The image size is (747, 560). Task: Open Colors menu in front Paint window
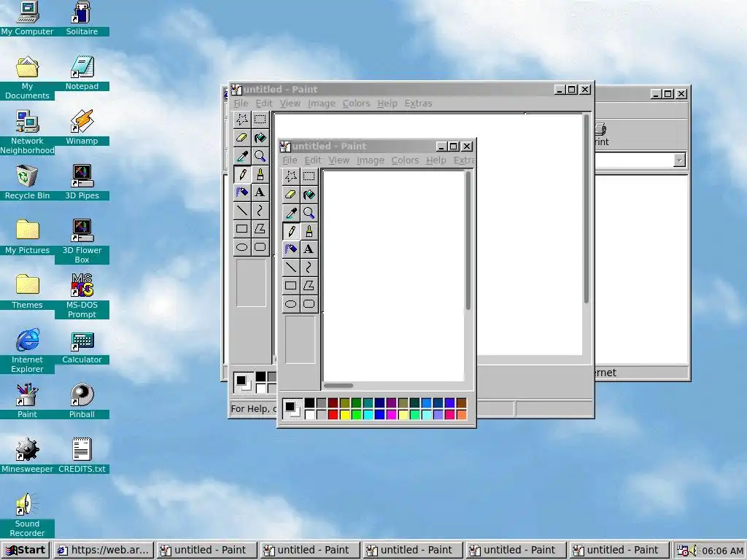coord(405,160)
